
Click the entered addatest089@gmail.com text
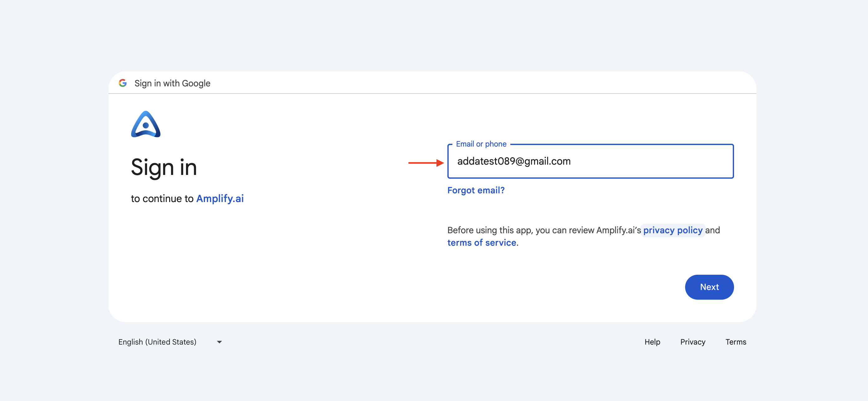(514, 161)
